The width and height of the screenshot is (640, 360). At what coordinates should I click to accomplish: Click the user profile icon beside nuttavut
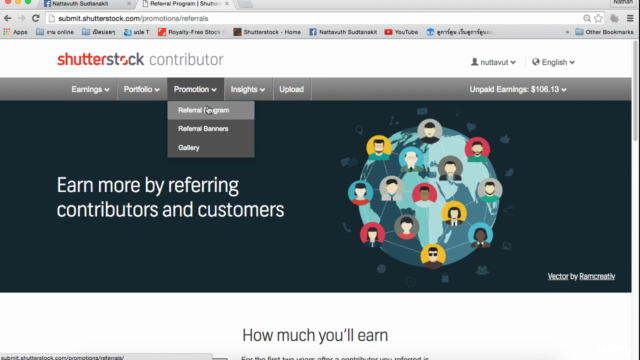[474, 62]
